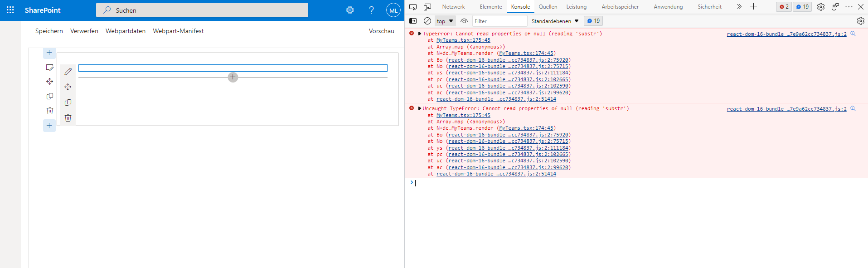Duplicate the section
868x268 pixels.
coord(50,96)
